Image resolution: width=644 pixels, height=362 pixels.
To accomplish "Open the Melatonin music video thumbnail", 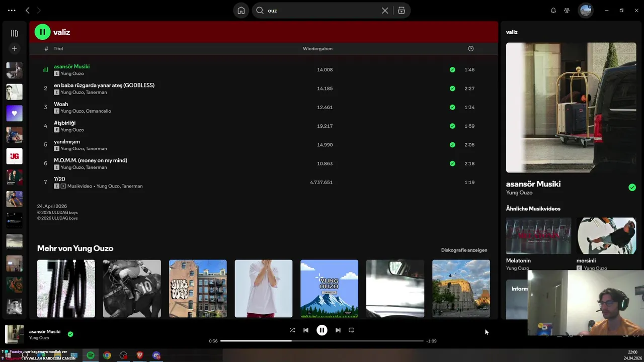I will click(538, 236).
